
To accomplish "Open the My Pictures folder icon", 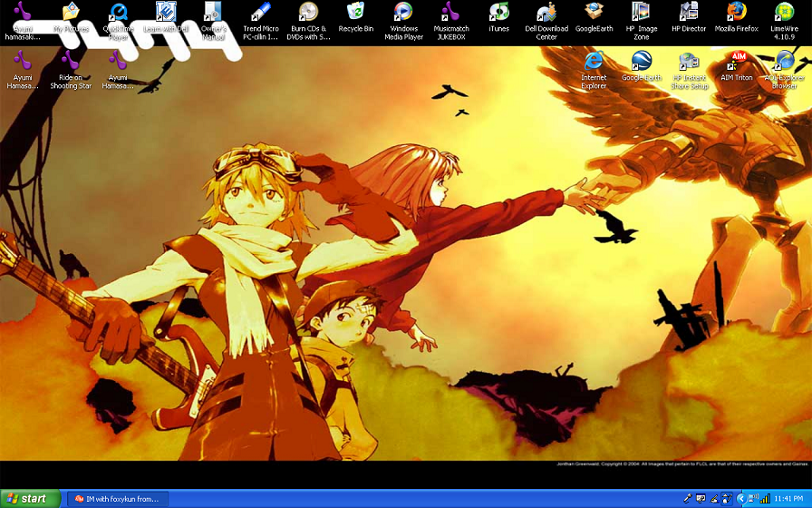I will (x=71, y=17).
